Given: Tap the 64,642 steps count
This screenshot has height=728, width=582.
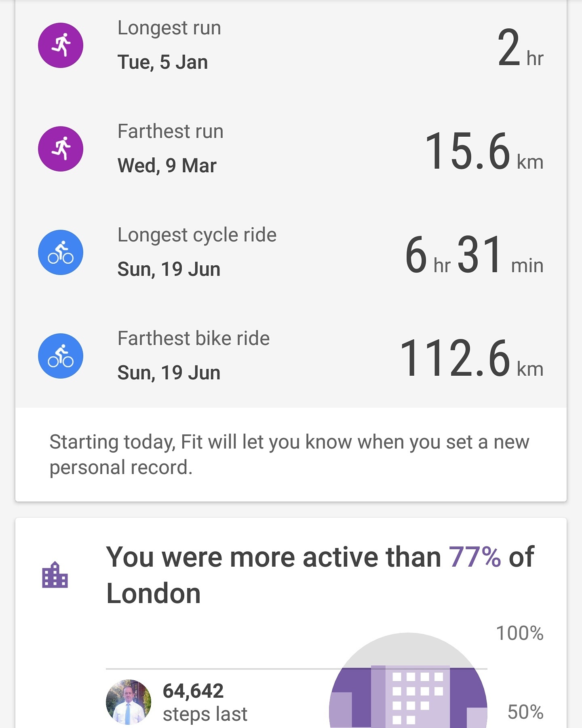Looking at the screenshot, I should pos(193,691).
